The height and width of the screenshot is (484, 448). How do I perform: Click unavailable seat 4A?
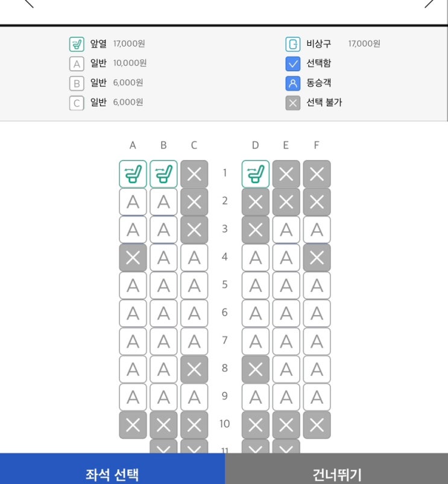coord(133,258)
